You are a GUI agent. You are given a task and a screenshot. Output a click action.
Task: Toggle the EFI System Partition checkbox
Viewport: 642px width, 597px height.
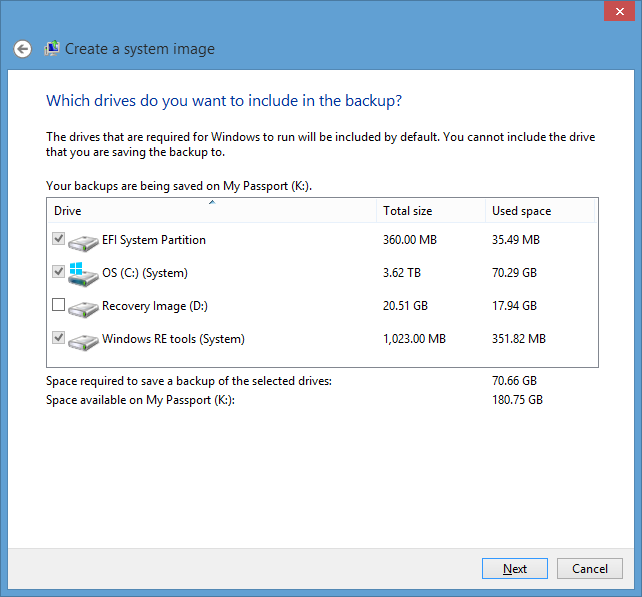click(59, 238)
